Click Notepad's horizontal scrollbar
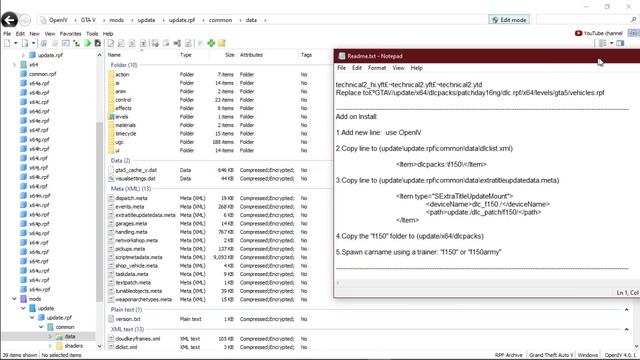The height and width of the screenshot is (360, 640). (x=486, y=283)
